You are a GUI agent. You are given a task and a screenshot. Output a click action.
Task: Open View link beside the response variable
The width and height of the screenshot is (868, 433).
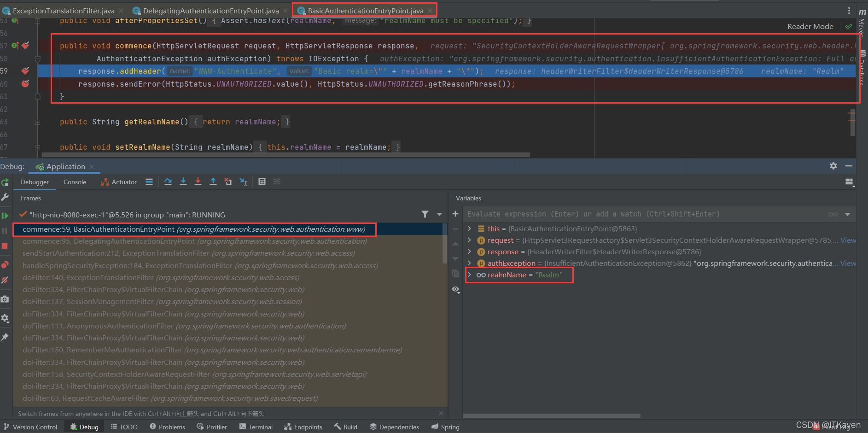(849, 252)
